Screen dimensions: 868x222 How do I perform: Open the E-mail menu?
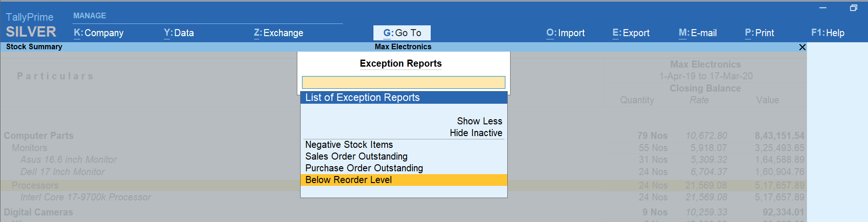coord(697,33)
